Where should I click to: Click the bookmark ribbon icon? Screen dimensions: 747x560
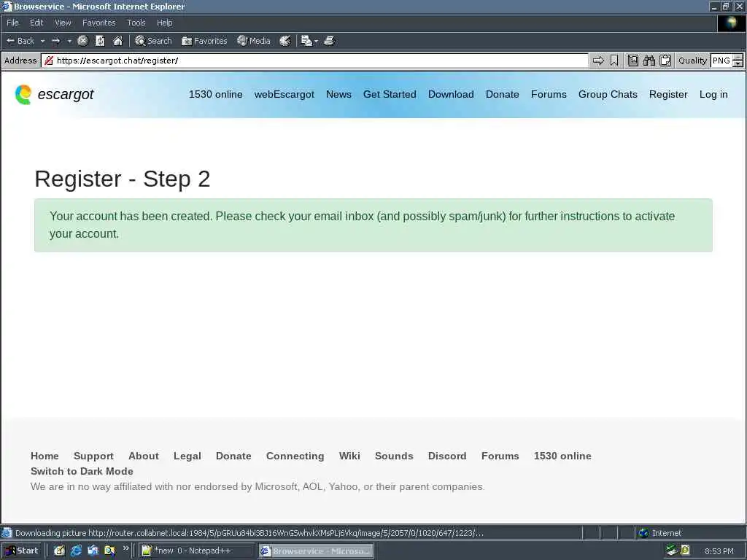click(x=614, y=61)
